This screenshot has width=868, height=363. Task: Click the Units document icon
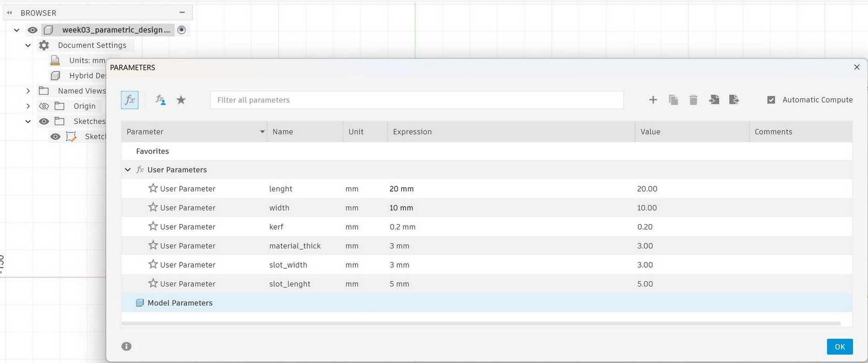pos(55,60)
